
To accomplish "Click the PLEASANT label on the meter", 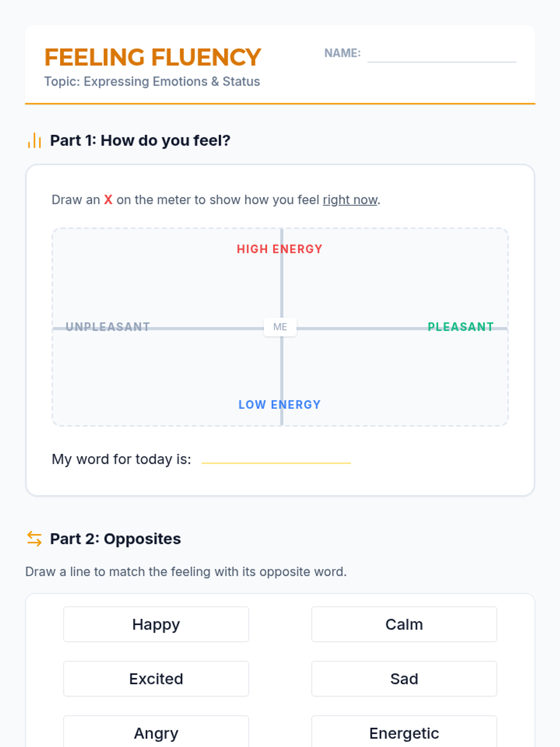I will tap(461, 326).
